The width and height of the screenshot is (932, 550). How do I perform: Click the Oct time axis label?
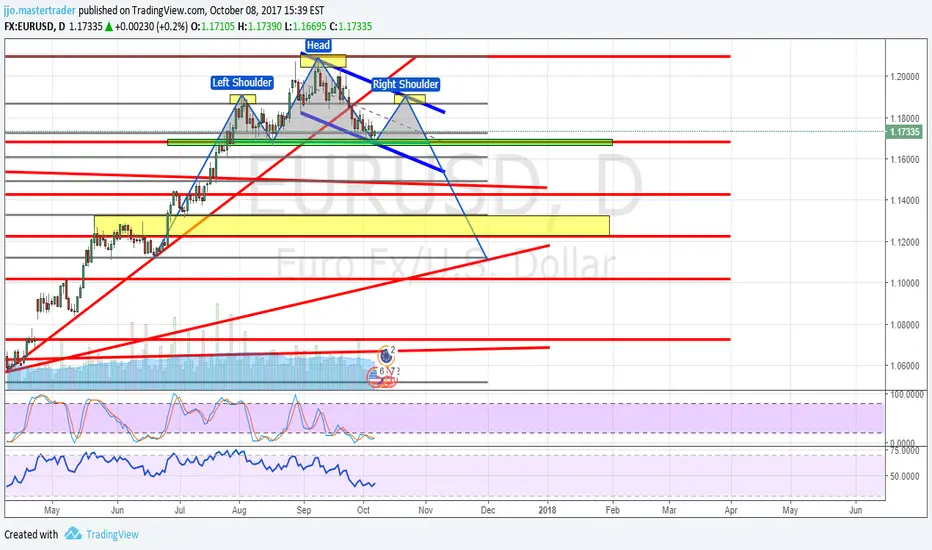pos(363,510)
